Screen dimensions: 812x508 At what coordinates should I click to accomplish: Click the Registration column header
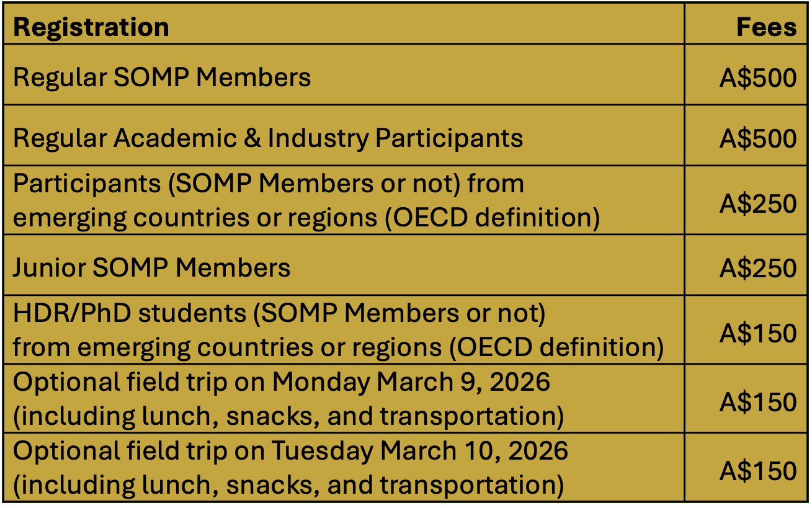pyautogui.click(x=91, y=27)
